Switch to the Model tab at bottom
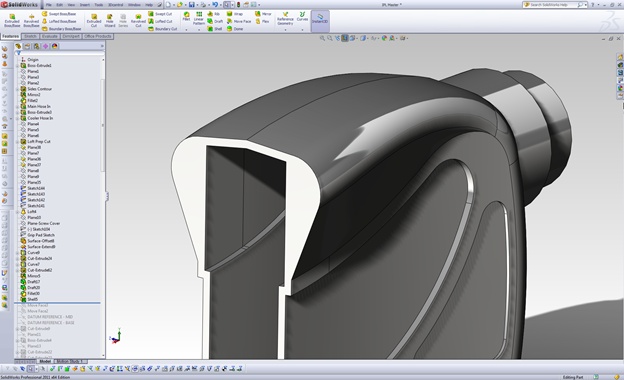624x380 pixels. [x=45, y=361]
